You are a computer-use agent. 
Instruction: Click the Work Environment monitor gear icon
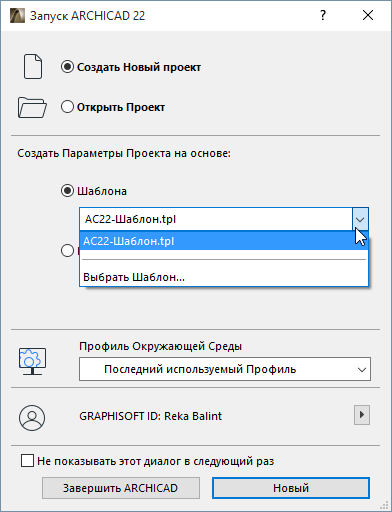pos(32,361)
